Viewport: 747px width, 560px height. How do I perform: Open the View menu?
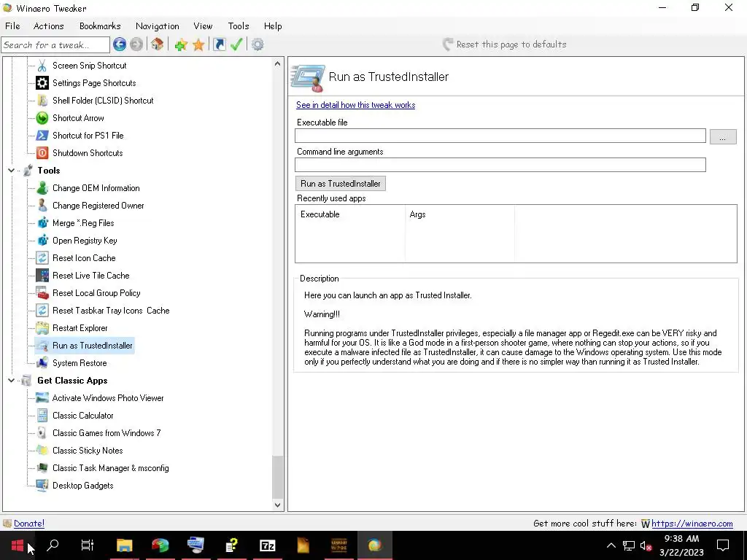point(203,26)
